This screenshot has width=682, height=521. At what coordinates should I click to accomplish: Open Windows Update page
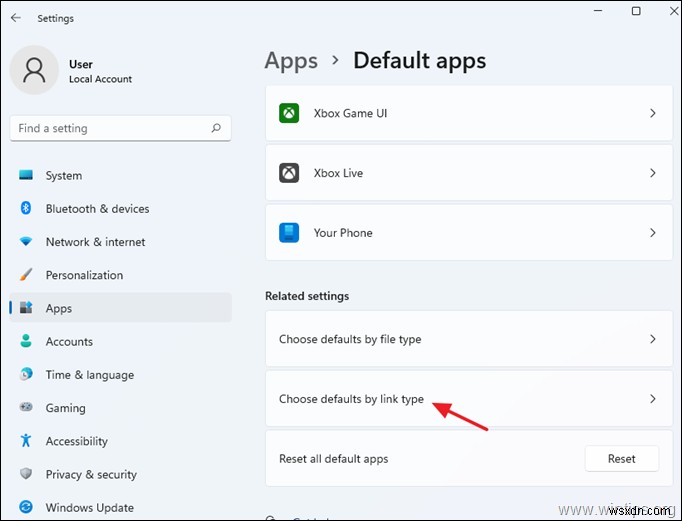pyautogui.click(x=120, y=507)
